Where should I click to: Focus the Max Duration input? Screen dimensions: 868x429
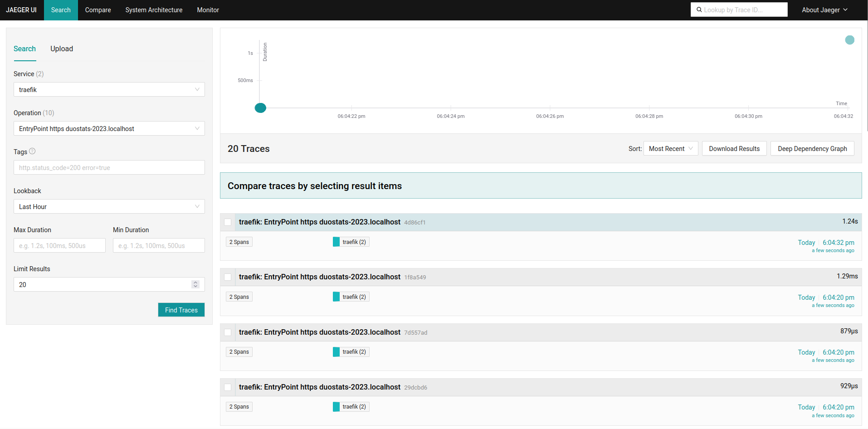(x=59, y=245)
